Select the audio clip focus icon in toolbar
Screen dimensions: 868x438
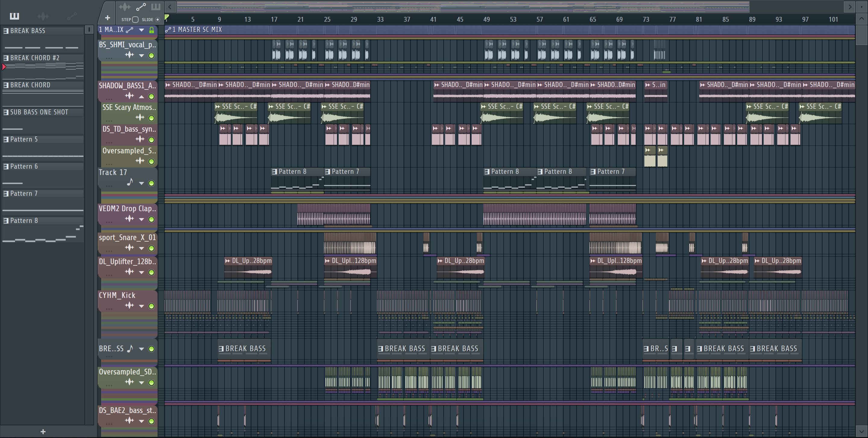[x=124, y=7]
